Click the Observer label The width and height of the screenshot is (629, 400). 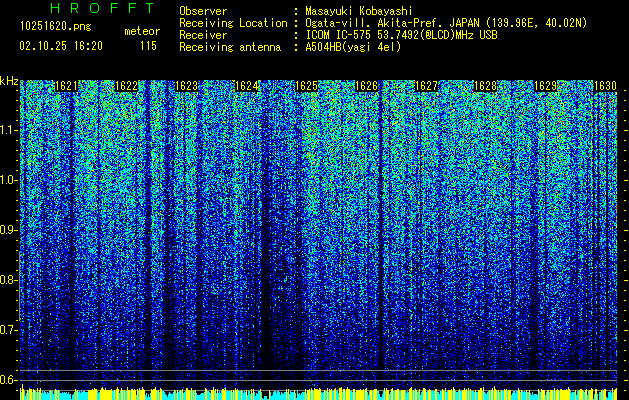click(203, 11)
